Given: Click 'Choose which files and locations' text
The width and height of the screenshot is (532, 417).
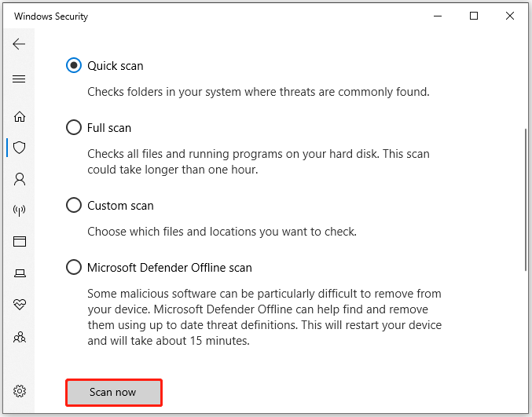Looking at the screenshot, I should [x=222, y=232].
